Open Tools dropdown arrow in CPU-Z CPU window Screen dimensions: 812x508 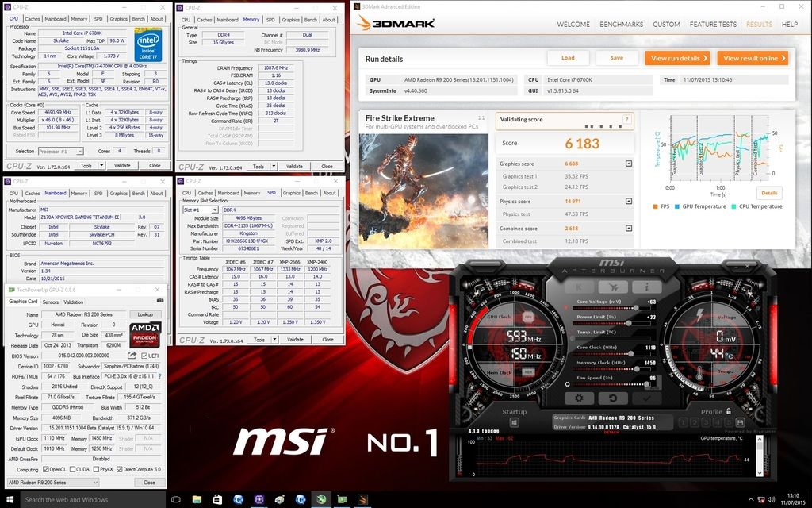click(x=101, y=166)
